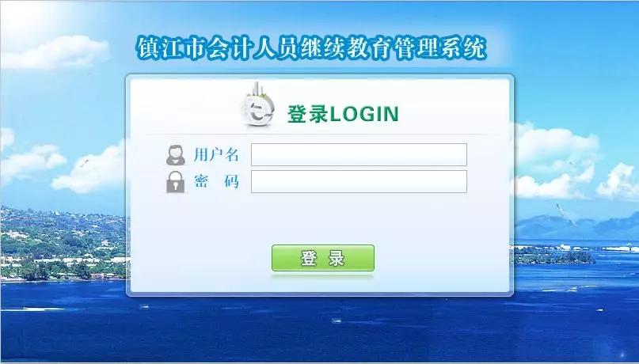Click the green 登录 login button
This screenshot has height=364, width=639.
(323, 258)
